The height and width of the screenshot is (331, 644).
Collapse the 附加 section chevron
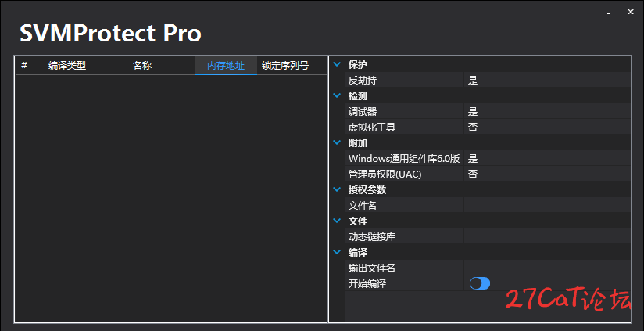(x=337, y=142)
